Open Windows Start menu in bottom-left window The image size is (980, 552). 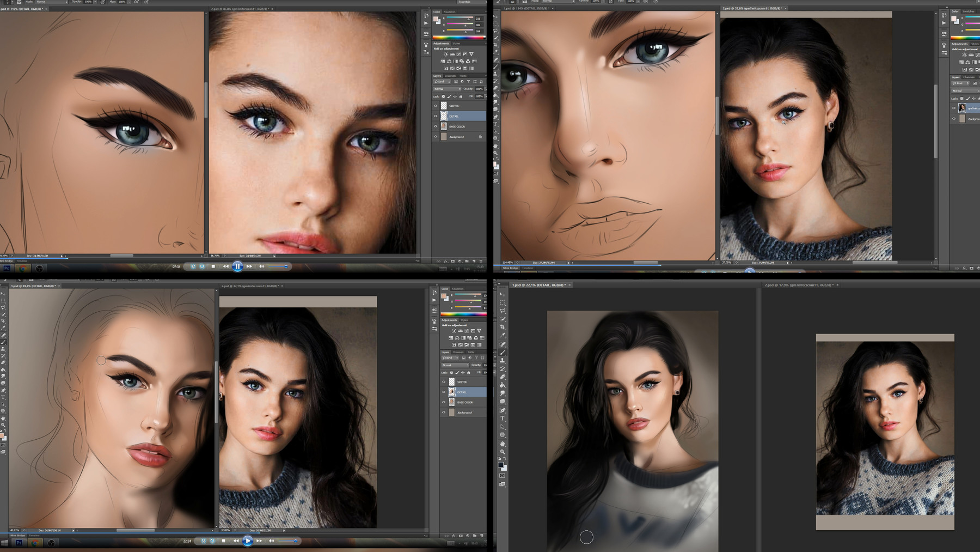pos(5,543)
